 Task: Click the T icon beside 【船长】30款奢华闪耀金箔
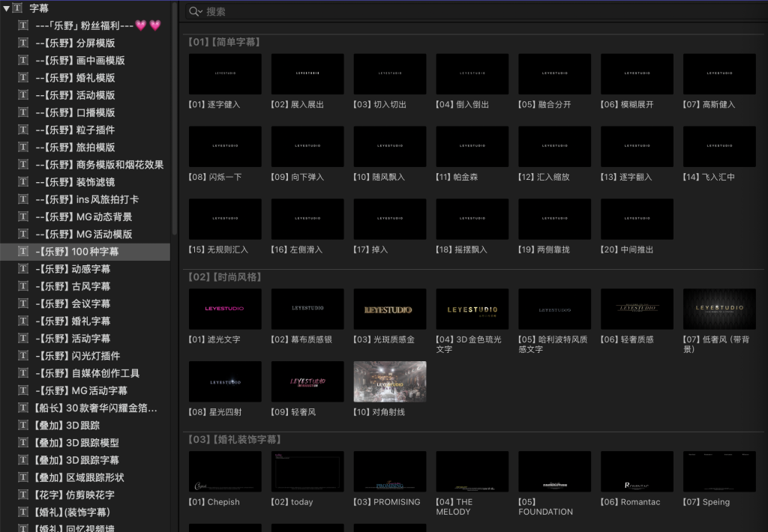click(23, 408)
